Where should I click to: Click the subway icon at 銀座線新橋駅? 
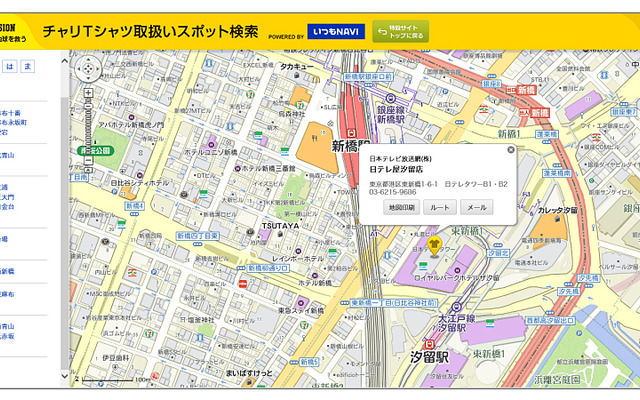coord(390,98)
